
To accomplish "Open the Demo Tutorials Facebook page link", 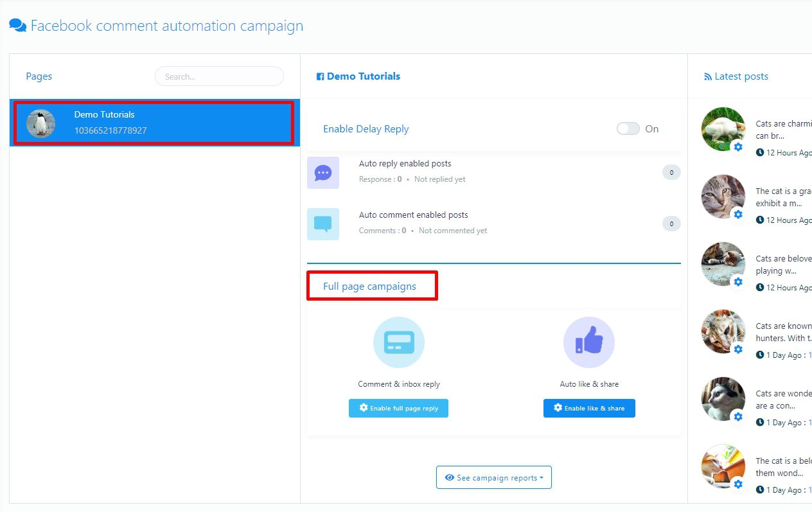I will pyautogui.click(x=363, y=76).
